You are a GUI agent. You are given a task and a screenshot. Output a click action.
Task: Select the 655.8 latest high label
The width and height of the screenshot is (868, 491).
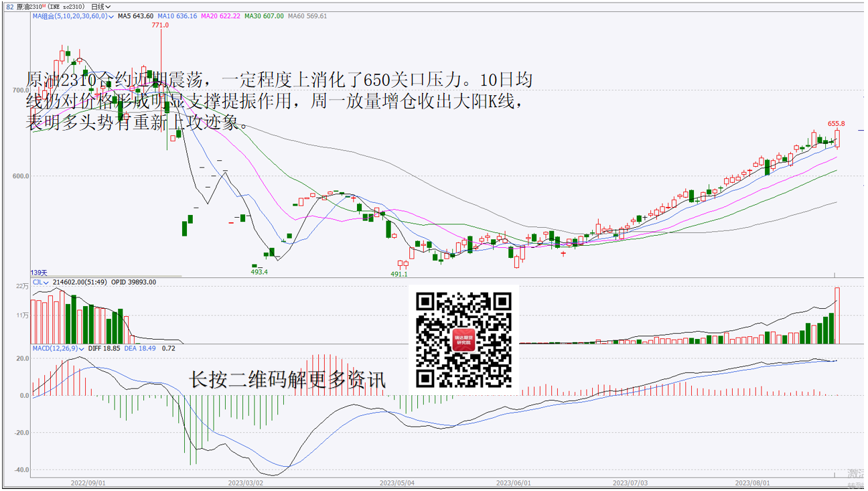tap(836, 124)
